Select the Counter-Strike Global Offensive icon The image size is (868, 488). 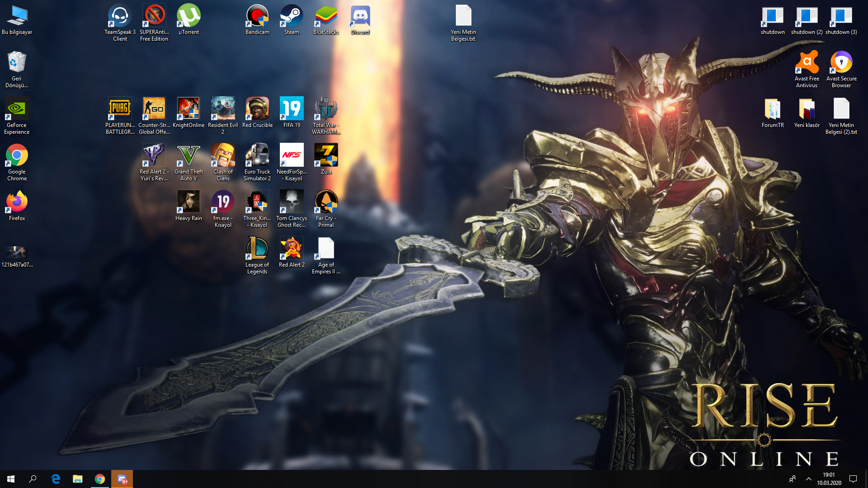pyautogui.click(x=155, y=116)
